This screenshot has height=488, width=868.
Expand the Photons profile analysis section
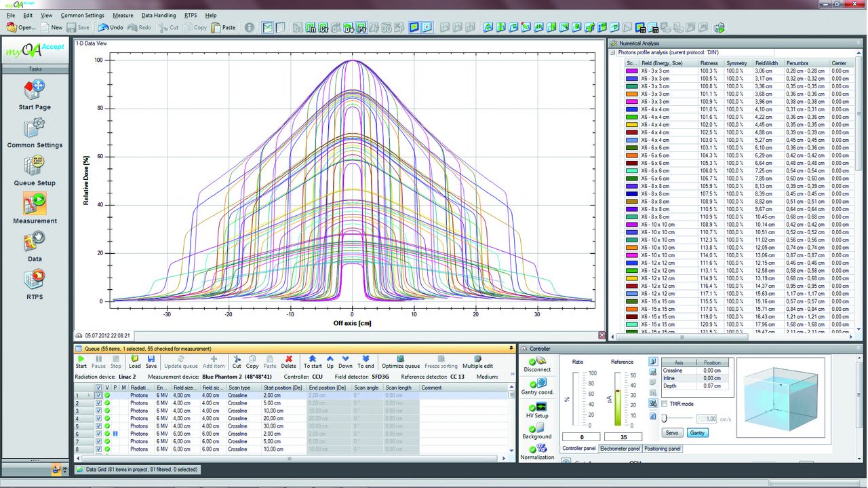tap(612, 52)
